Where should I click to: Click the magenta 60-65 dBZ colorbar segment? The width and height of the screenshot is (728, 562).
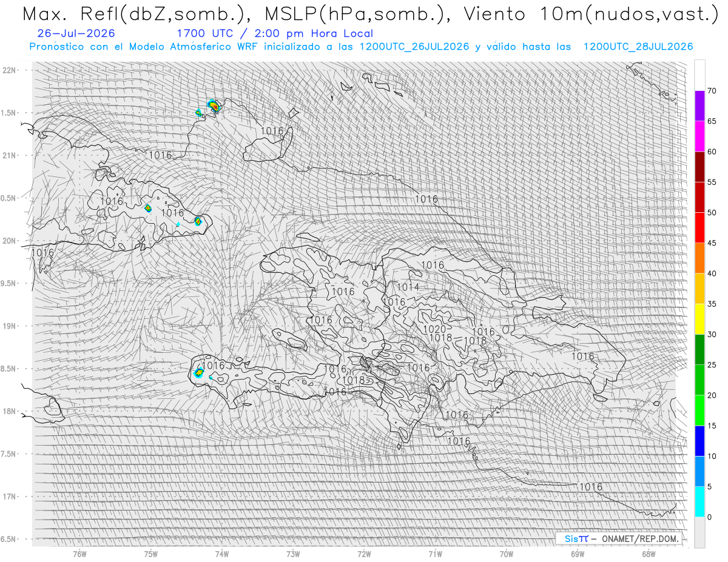point(699,136)
